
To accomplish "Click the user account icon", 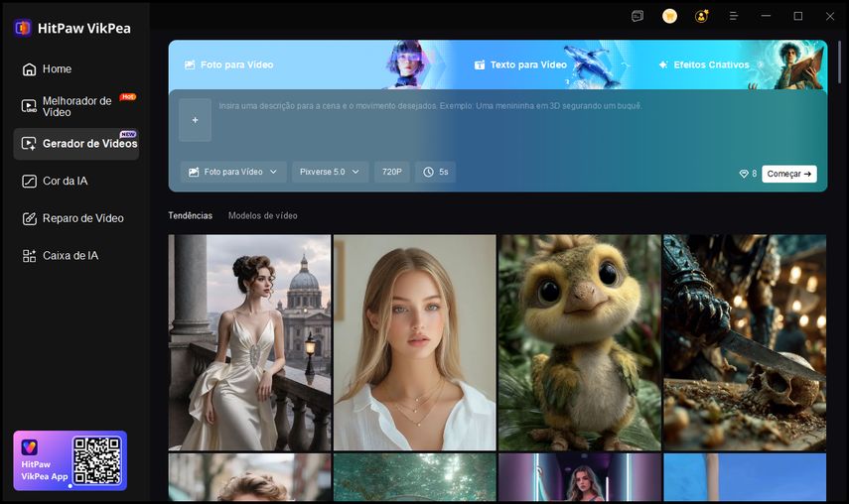I will pyautogui.click(x=702, y=16).
